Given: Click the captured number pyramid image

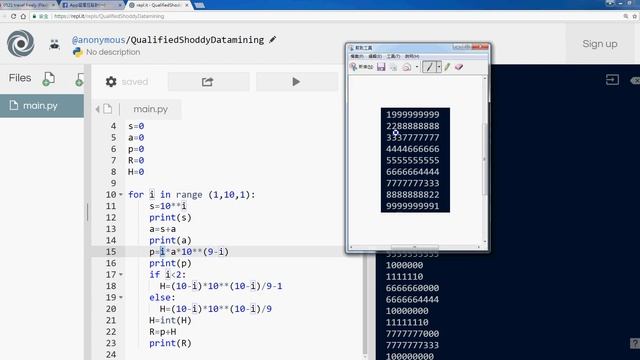Looking at the screenshot, I should click(x=415, y=160).
